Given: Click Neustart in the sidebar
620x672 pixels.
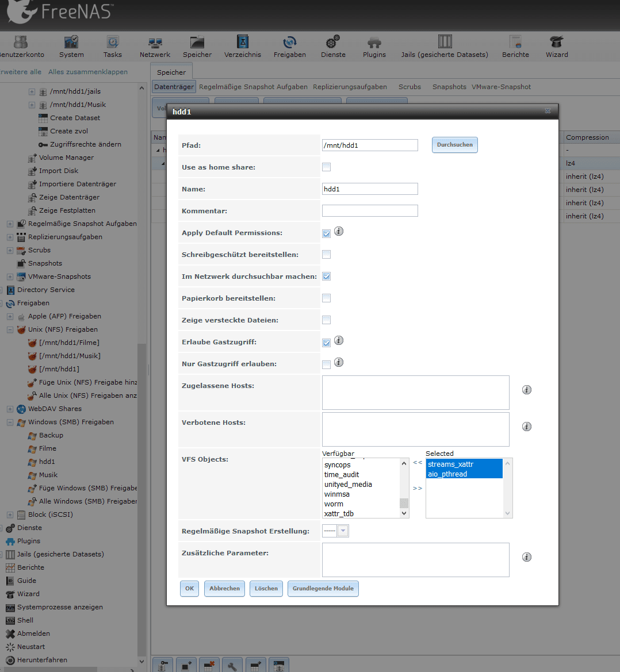Looking at the screenshot, I should [x=31, y=647].
